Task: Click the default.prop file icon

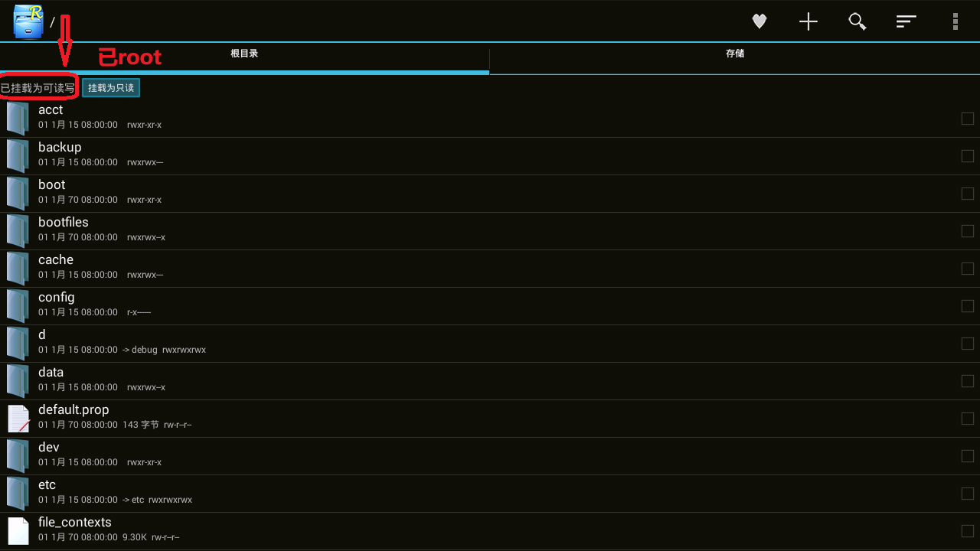Action: (x=18, y=418)
